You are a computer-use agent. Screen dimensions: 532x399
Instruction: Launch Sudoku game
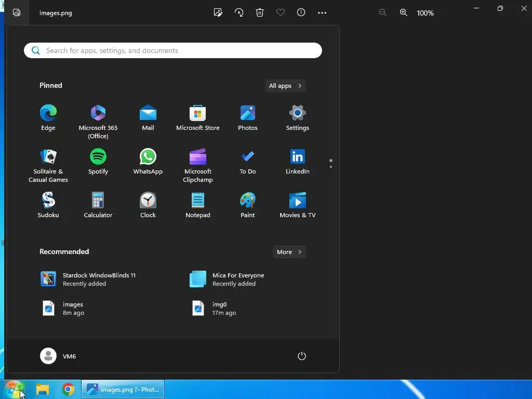(x=48, y=205)
